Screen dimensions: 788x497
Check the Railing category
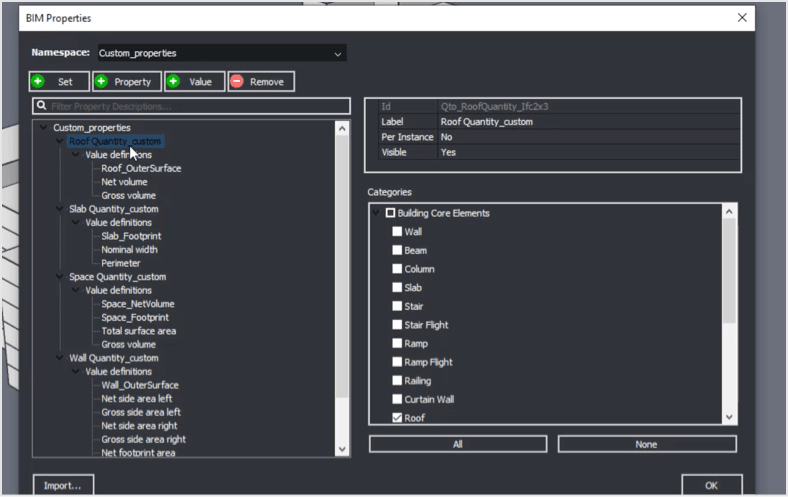(397, 380)
